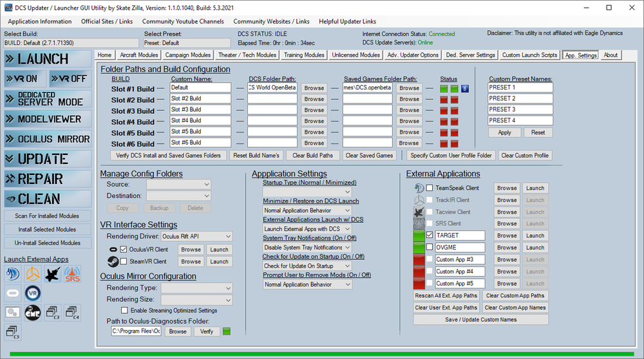This screenshot has height=359, width=644.
Task: Click the big LAUNCH button
Action: pos(48,59)
